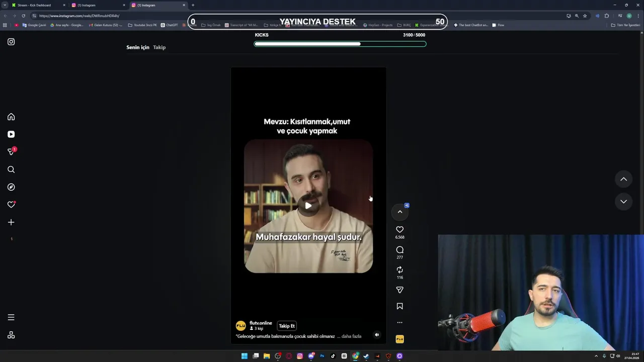
Task: Open Youtube 3ncü PK bookmark folder
Action: (x=142, y=25)
